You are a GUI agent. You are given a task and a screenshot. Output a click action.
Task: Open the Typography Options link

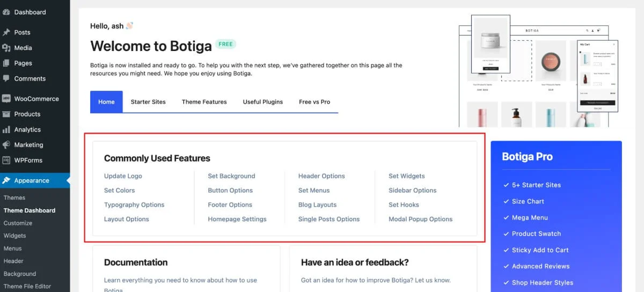click(x=134, y=205)
